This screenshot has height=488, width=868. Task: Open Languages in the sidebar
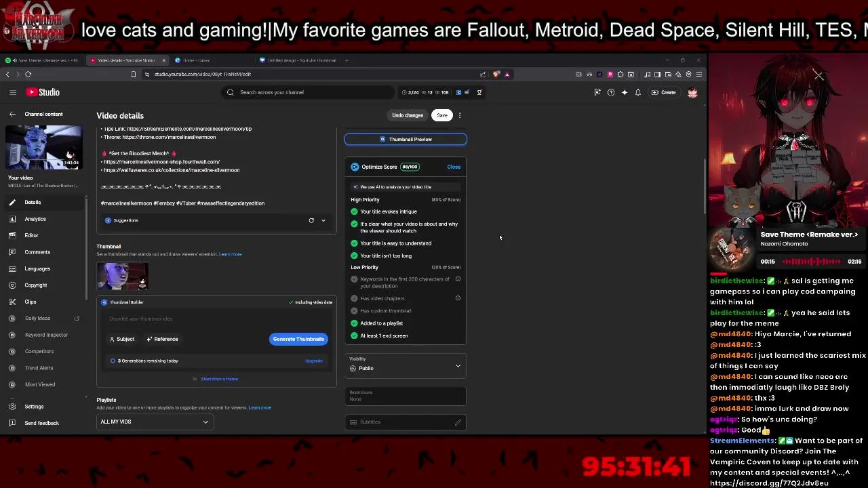click(43, 268)
